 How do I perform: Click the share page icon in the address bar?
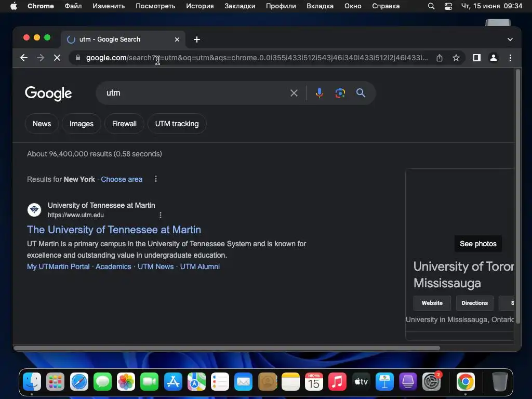tap(440, 58)
